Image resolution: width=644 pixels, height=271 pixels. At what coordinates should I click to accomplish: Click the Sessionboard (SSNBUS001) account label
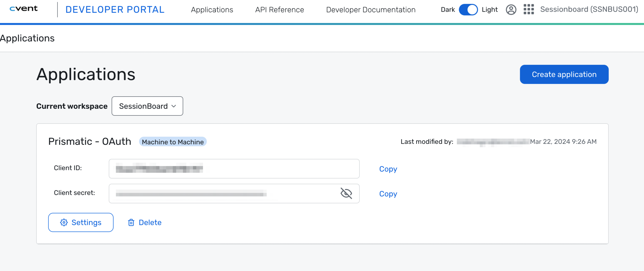point(589,9)
